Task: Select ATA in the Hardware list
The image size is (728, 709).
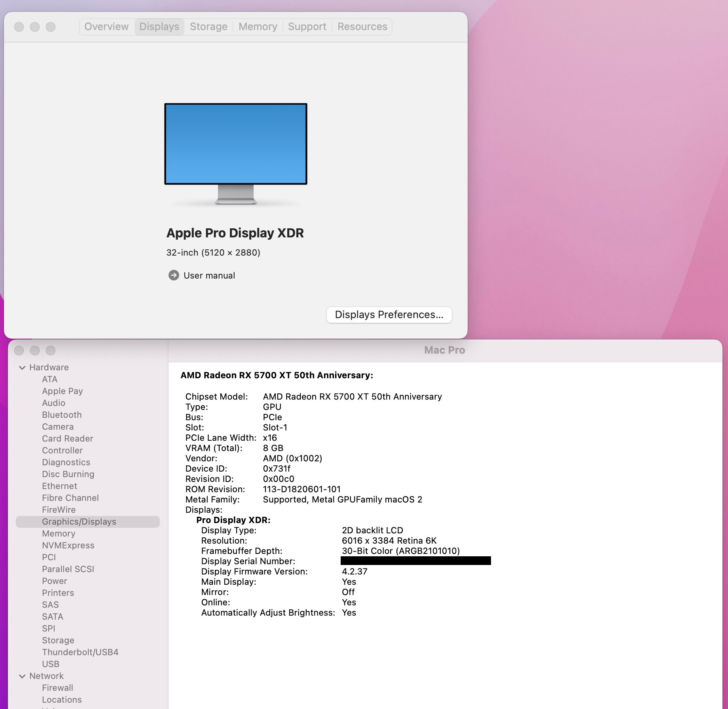Action: coord(50,379)
